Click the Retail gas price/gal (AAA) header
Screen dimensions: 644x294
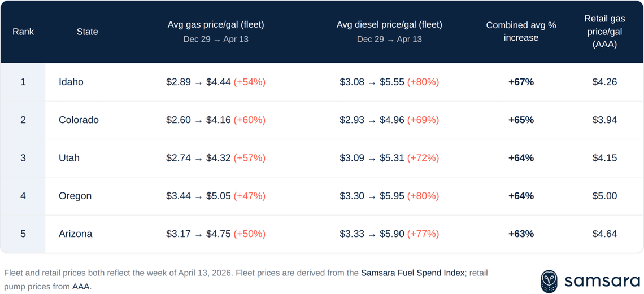[x=604, y=32]
